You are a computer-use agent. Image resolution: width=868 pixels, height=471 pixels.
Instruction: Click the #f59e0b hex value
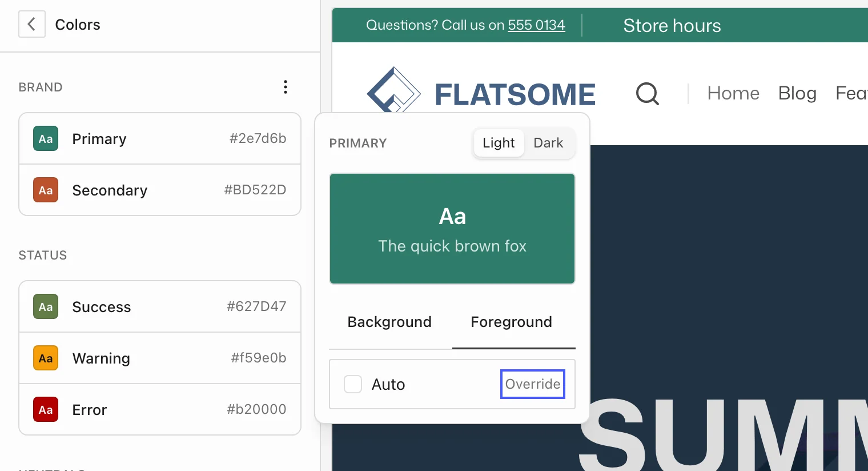(x=259, y=358)
